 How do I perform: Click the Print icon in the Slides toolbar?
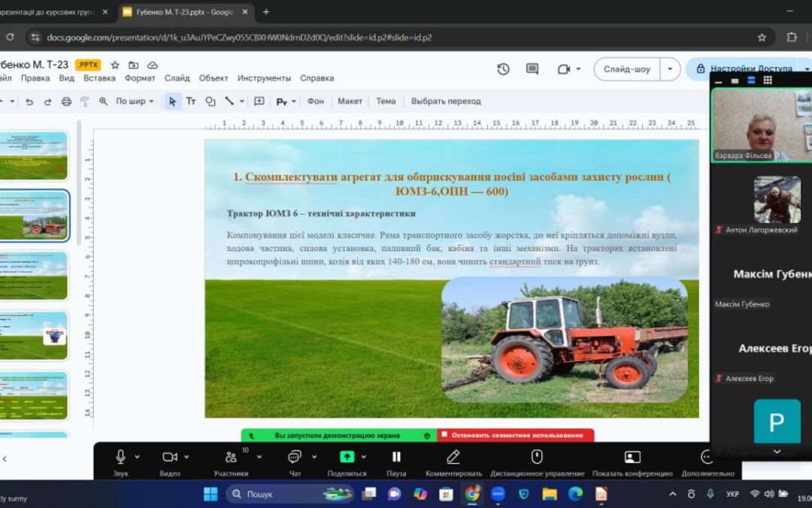click(x=66, y=102)
